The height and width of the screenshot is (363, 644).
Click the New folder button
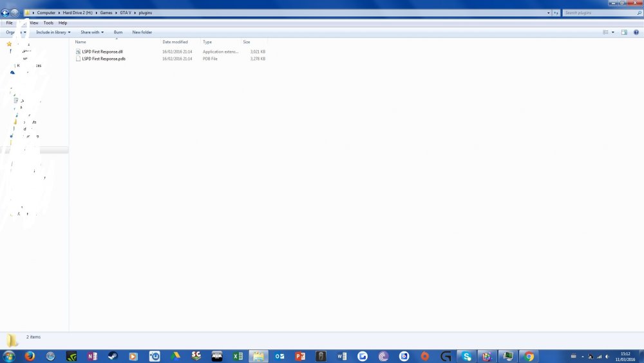tap(142, 32)
